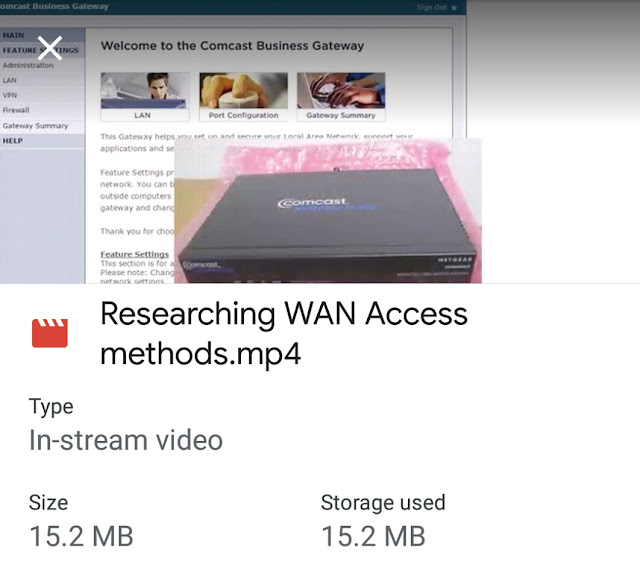The image size is (640, 582).
Task: Click the Gateway Summary image tile
Action: 341,97
